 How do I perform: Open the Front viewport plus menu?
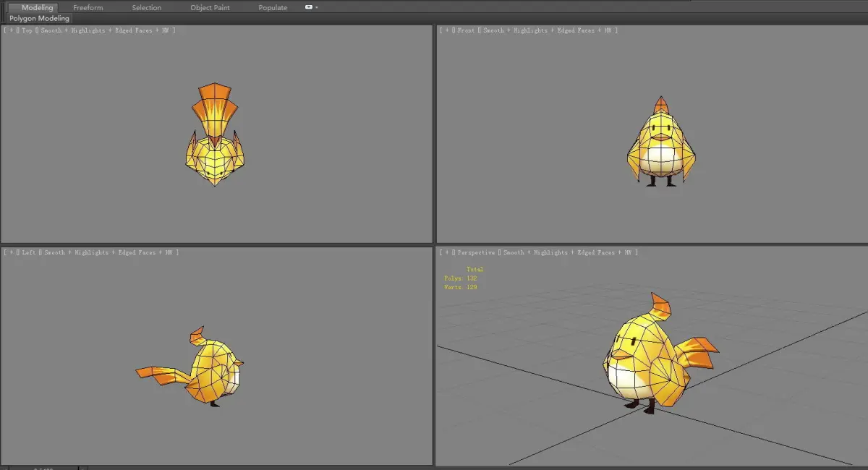pos(446,30)
